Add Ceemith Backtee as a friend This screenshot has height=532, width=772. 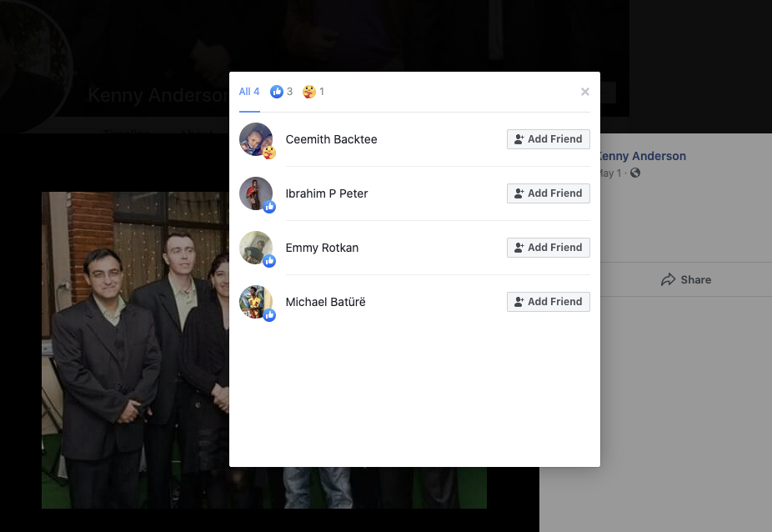pyautogui.click(x=549, y=139)
